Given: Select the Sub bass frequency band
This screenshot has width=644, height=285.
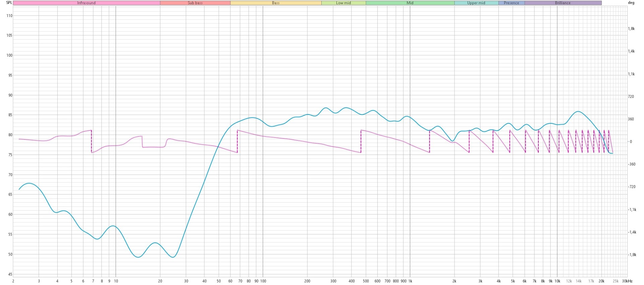Looking at the screenshot, I should pos(195,3).
